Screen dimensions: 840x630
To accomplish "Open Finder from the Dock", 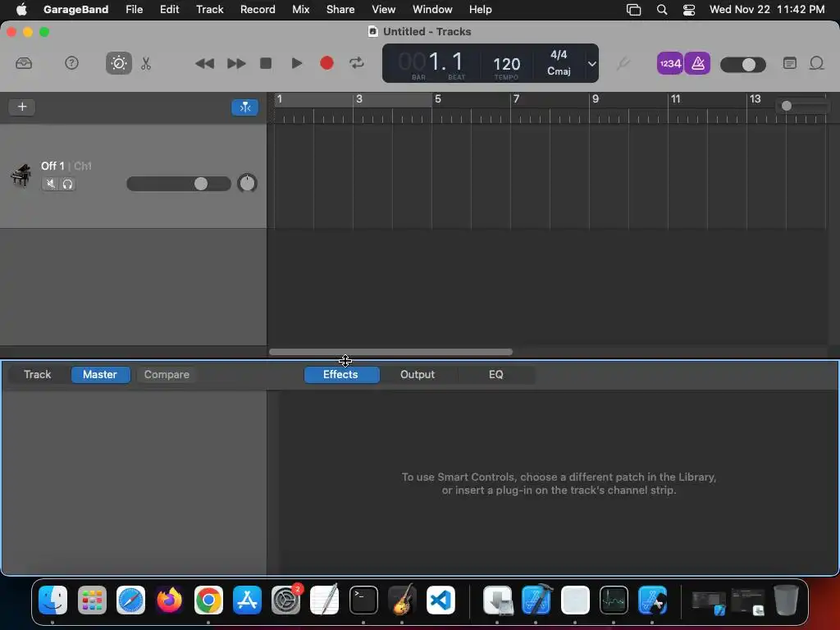I will 53,600.
